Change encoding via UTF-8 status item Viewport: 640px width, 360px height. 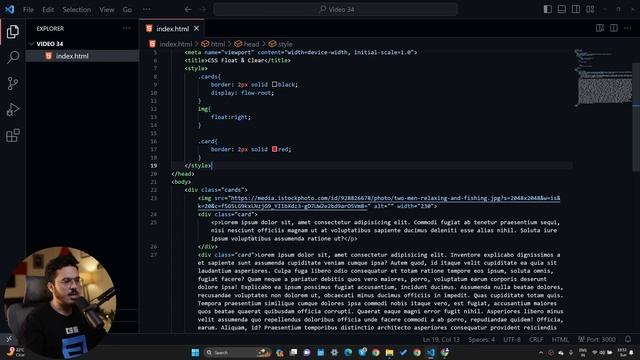512,340
